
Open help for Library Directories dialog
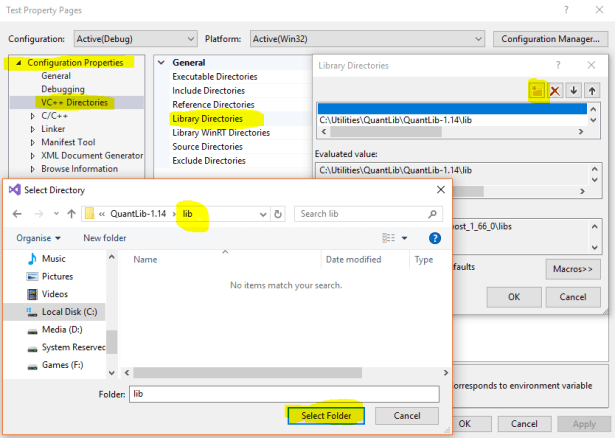click(558, 65)
